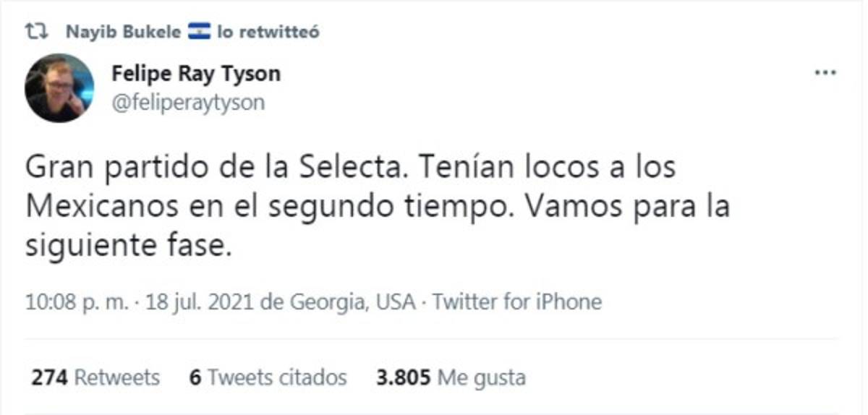The width and height of the screenshot is (868, 415).
Task: View the 274 Retweets list
Action: coord(95,377)
